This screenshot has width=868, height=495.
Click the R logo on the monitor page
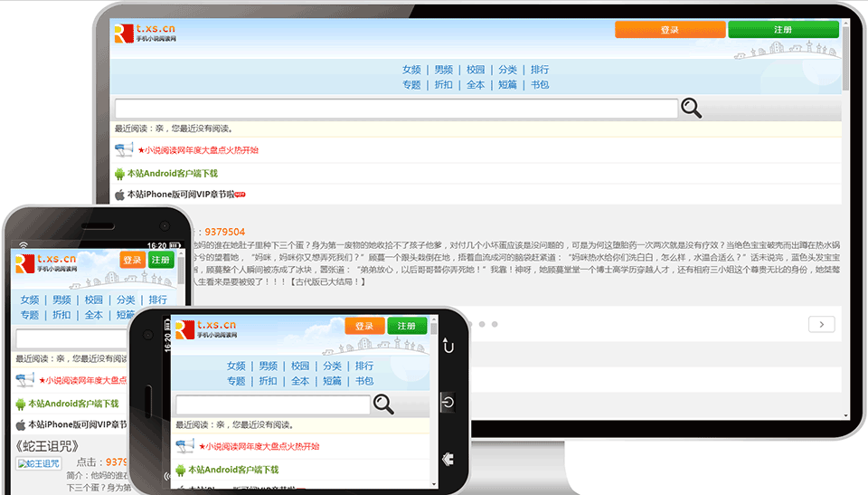click(124, 33)
